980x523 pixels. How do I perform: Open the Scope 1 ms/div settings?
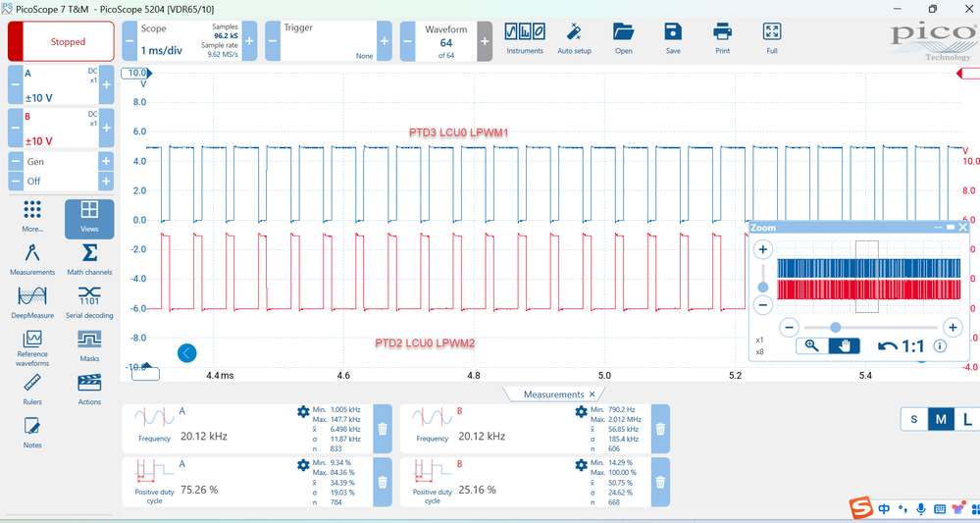pyautogui.click(x=189, y=40)
